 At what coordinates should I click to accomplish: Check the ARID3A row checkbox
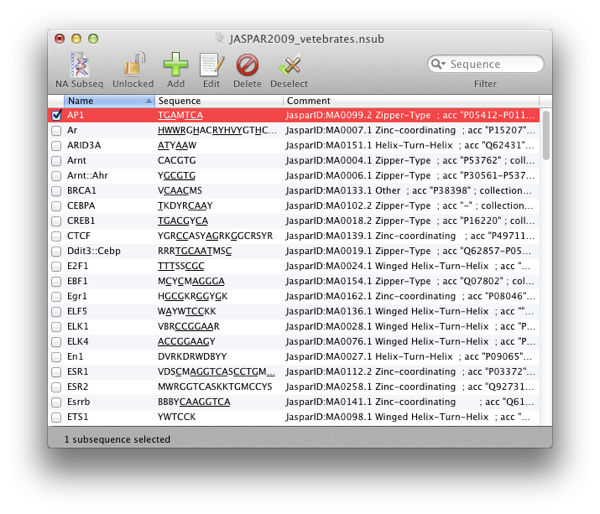(56, 145)
